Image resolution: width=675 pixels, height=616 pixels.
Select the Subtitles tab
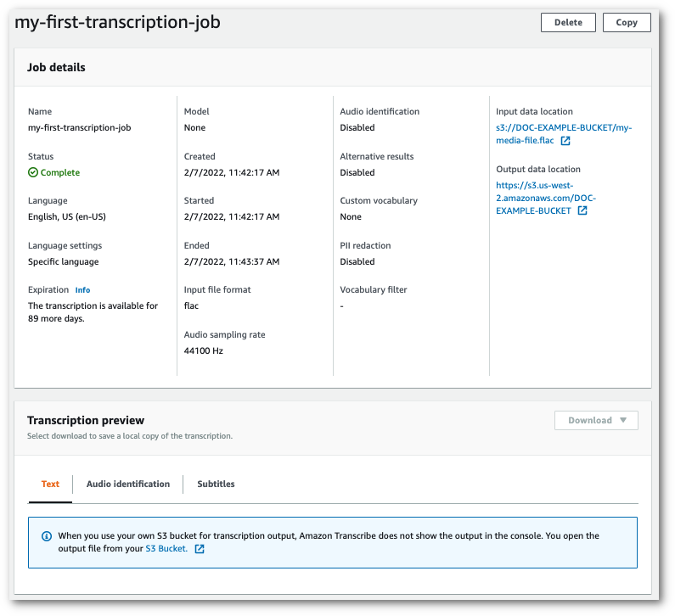point(216,484)
